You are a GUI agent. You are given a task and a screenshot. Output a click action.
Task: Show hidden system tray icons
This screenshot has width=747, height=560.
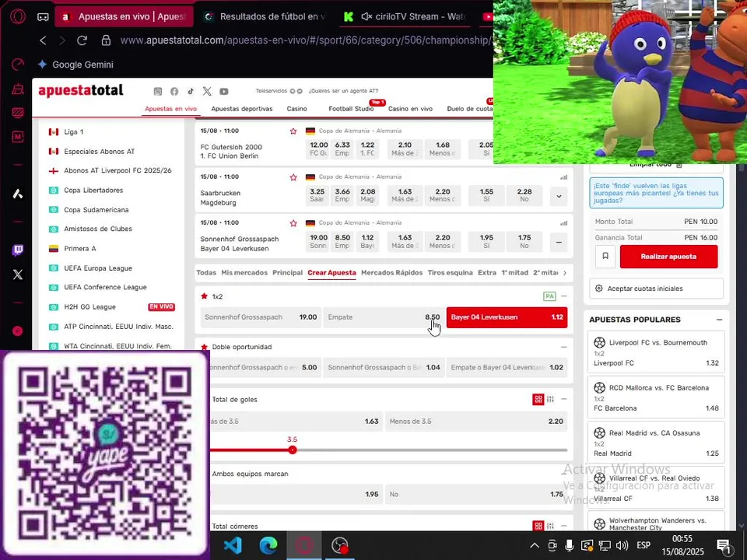(x=535, y=545)
